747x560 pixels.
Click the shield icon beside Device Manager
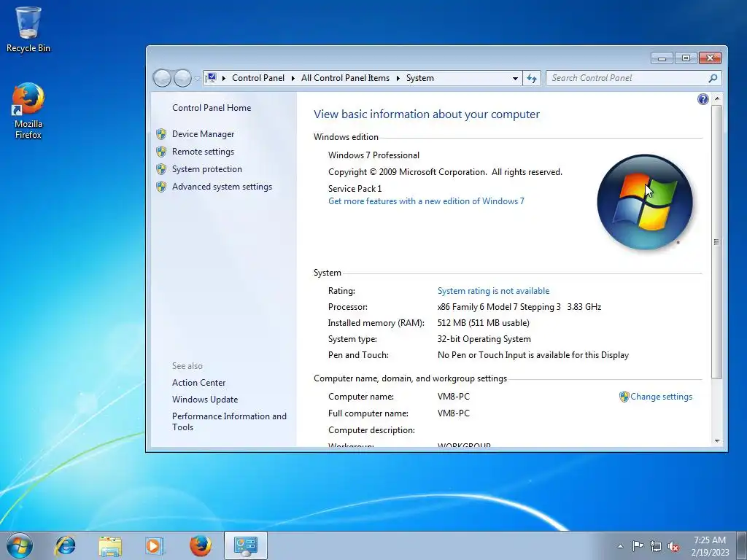tap(161, 134)
